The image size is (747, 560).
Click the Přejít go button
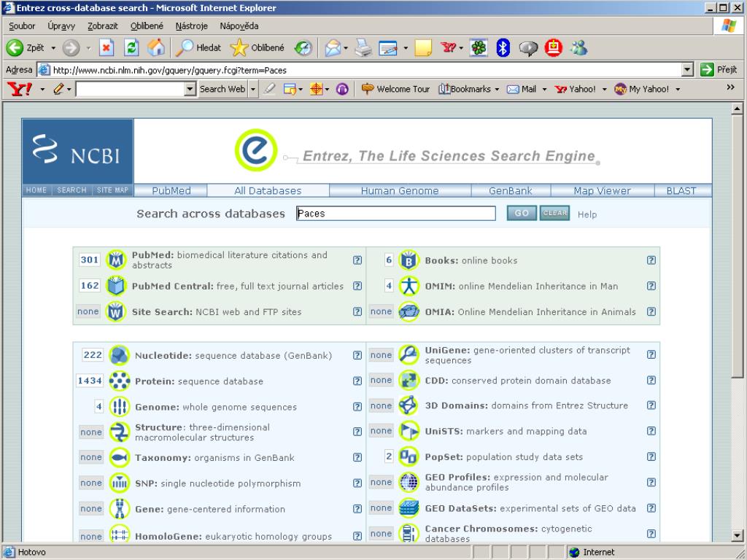[x=719, y=69]
